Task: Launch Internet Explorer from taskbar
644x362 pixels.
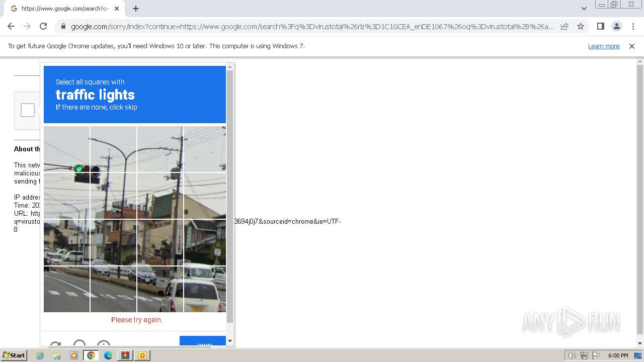Action: (40, 355)
